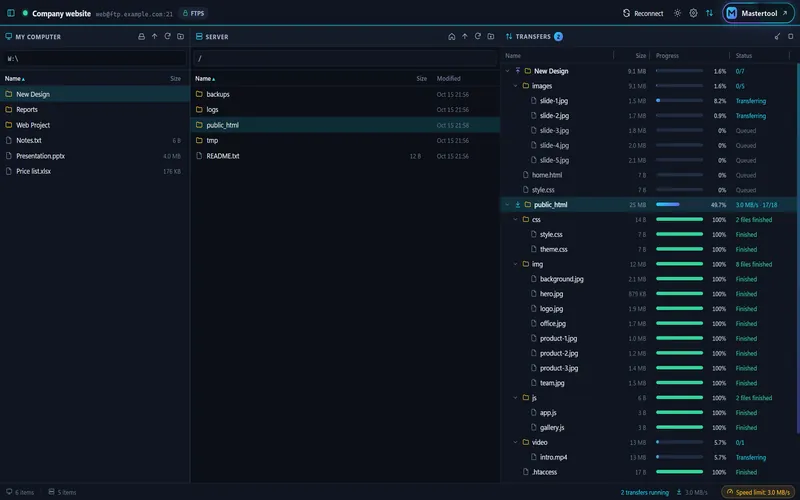Open the Mastertool link button
The height and width of the screenshot is (500, 800).
pyautogui.click(x=758, y=13)
